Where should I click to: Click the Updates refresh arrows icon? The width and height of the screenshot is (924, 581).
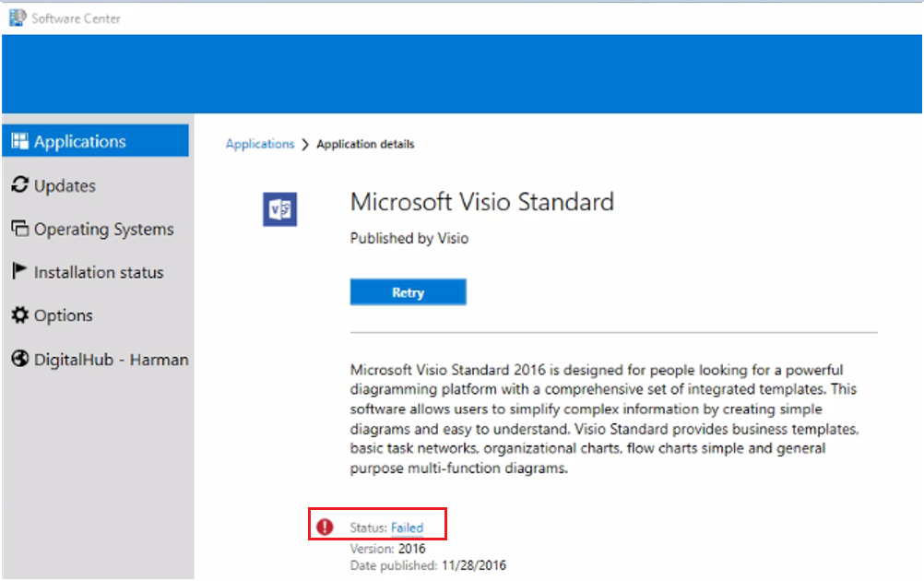pos(19,185)
